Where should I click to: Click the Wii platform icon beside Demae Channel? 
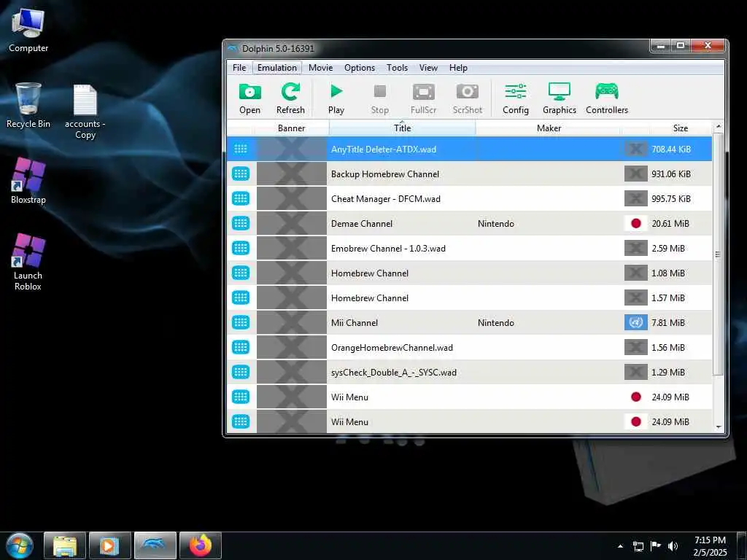241,223
